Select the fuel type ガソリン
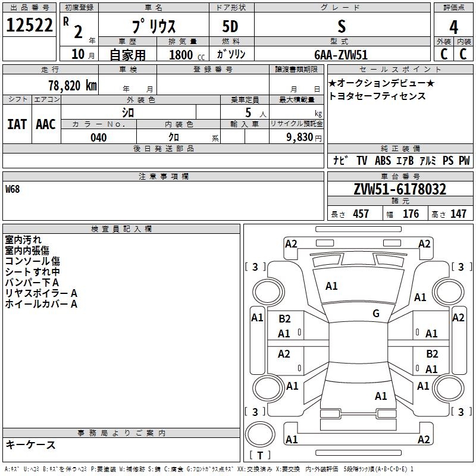This screenshot has width=476, height=476. tap(231, 54)
